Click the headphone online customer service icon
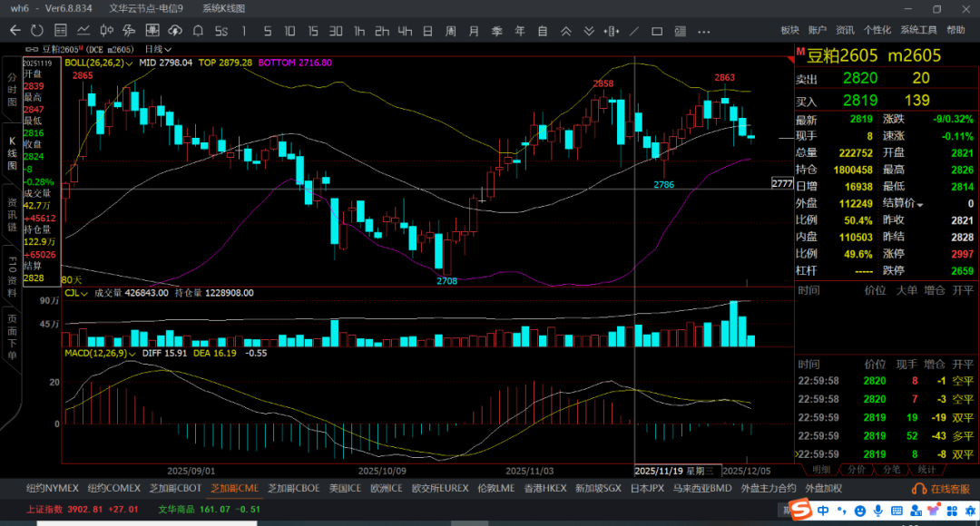This screenshot has width=980, height=526. coord(918,489)
